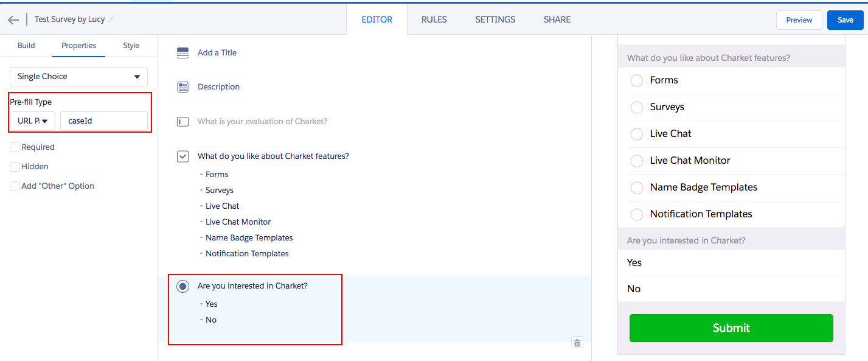Open the Style tab in sidebar

click(131, 46)
